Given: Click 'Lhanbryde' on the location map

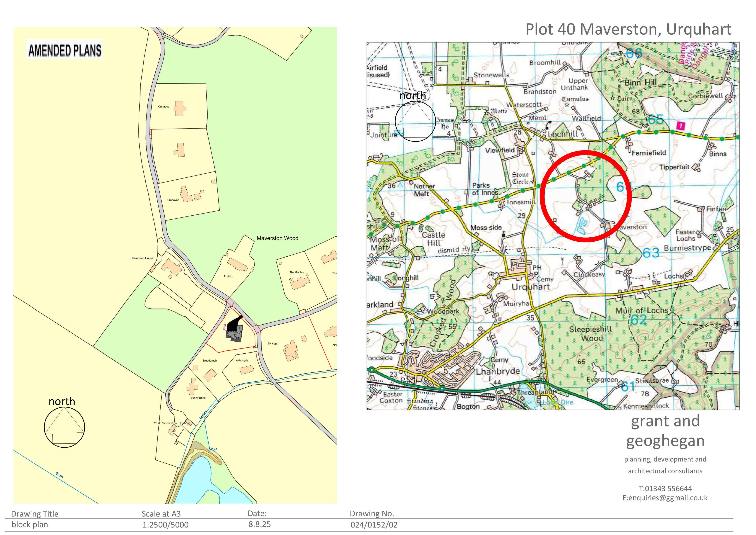Looking at the screenshot, I should coord(498,372).
